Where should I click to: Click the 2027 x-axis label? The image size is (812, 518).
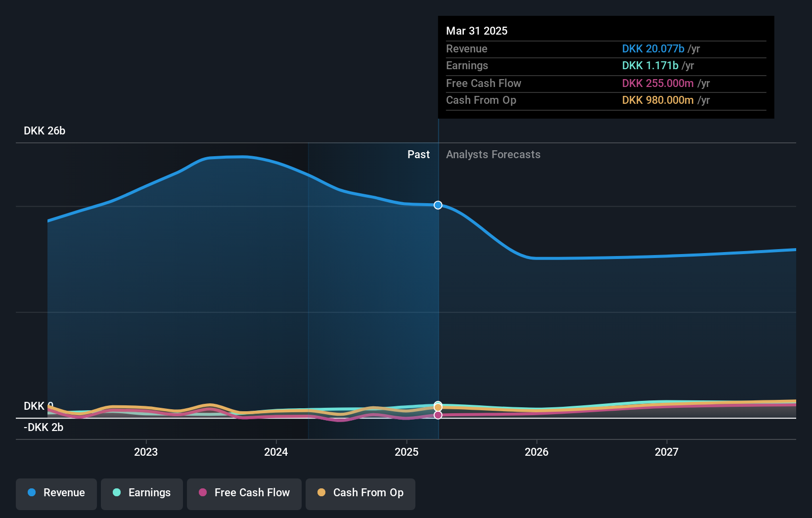(667, 452)
